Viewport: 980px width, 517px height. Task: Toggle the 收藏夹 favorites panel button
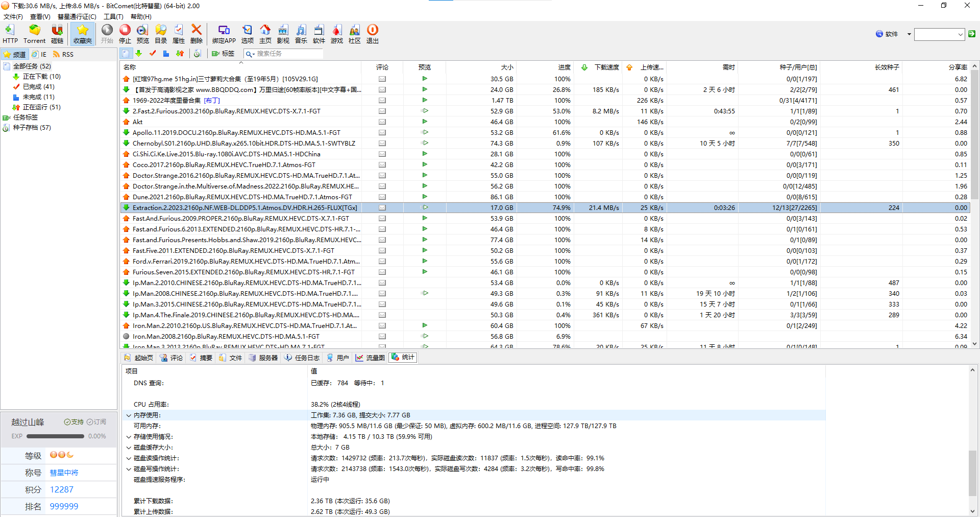pos(83,34)
